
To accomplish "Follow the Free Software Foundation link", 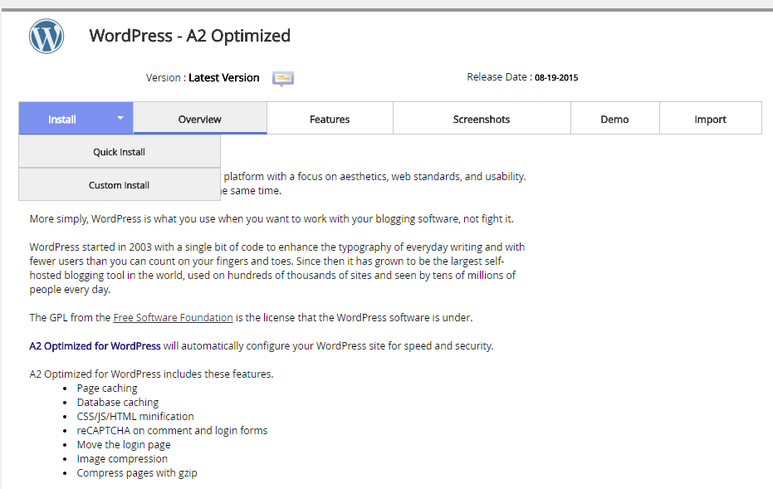I will (x=173, y=317).
